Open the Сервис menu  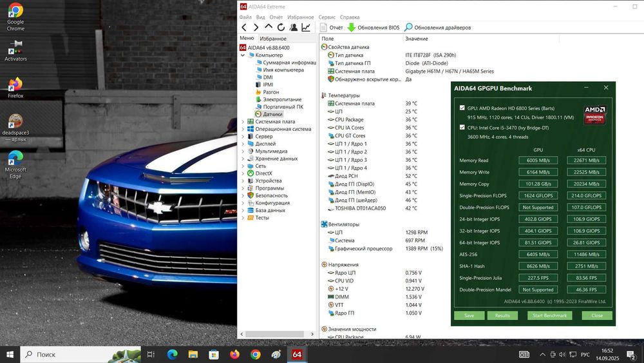pos(327,17)
